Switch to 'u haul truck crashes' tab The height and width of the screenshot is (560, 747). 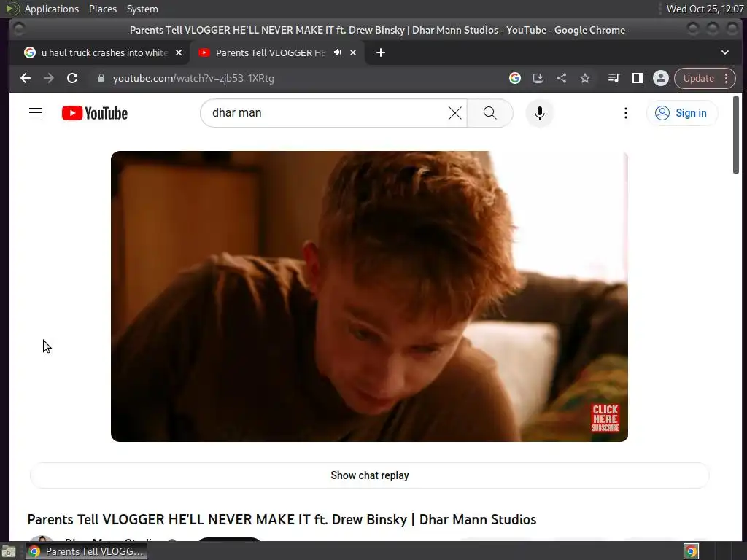tap(99, 52)
